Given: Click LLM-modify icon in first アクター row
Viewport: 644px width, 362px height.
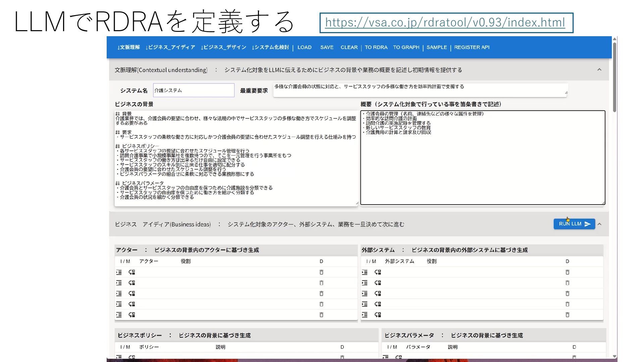Looking at the screenshot, I should 132,272.
